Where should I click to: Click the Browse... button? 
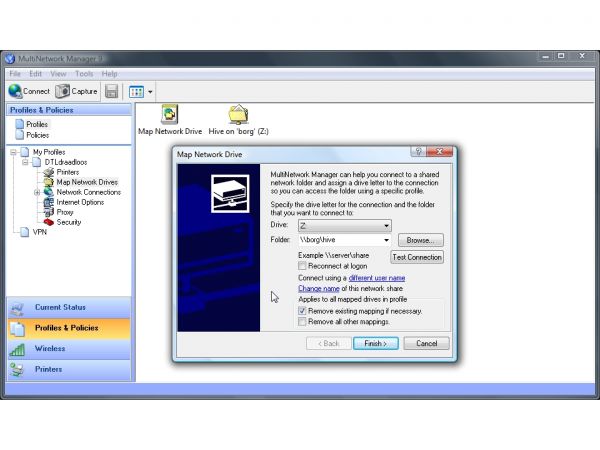pos(421,240)
